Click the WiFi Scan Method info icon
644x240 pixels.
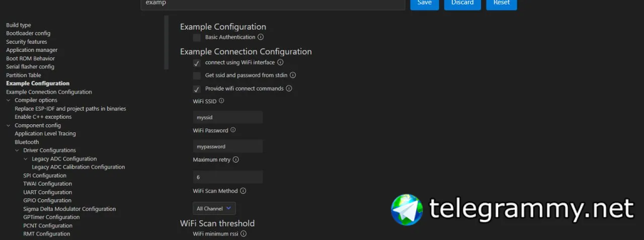pos(243,191)
